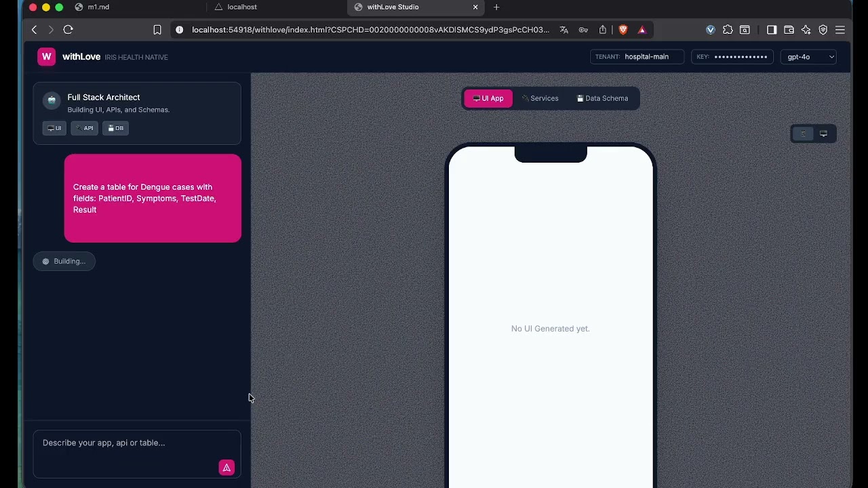Switch to the Services tab
Viewport: 868px width, 488px height.
click(540, 98)
